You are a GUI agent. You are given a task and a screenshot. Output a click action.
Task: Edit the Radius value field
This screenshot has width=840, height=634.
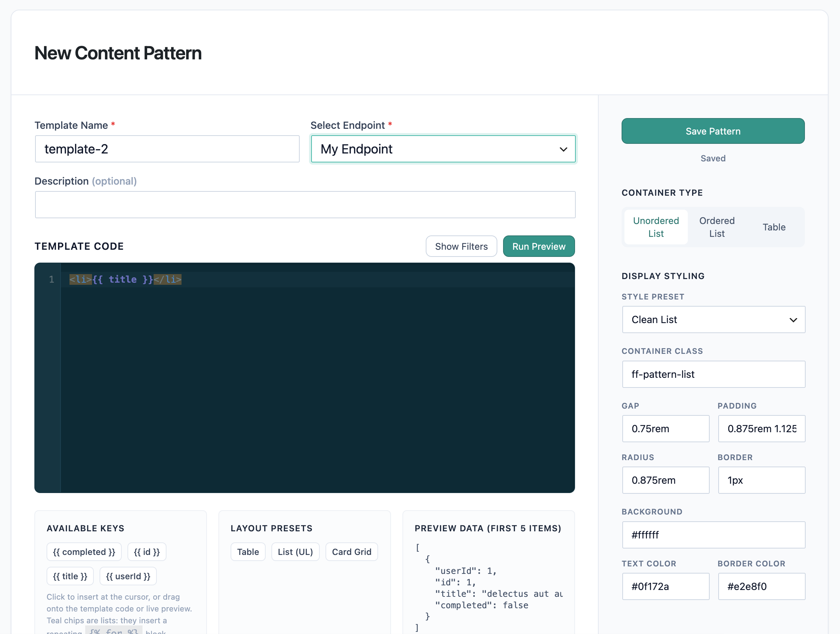coord(665,480)
